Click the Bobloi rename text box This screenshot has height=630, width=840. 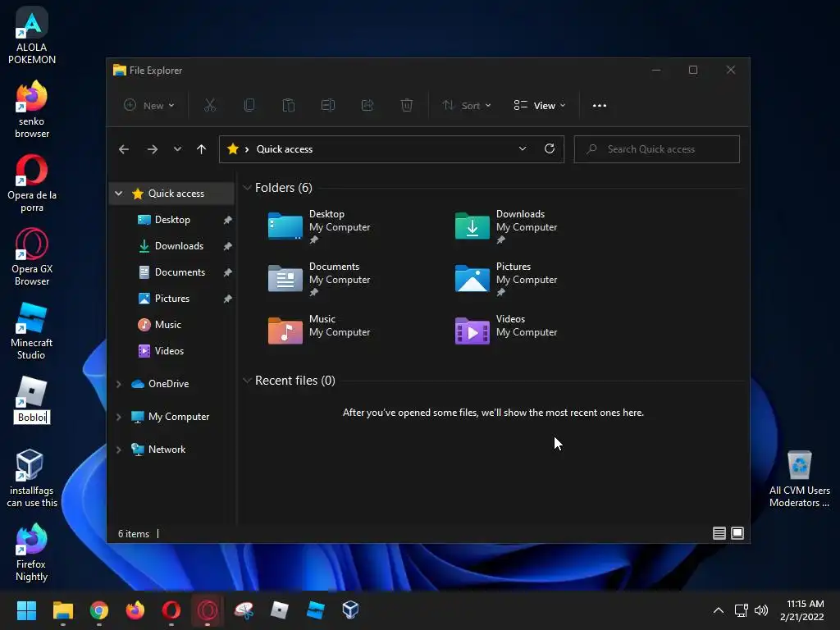click(x=32, y=418)
